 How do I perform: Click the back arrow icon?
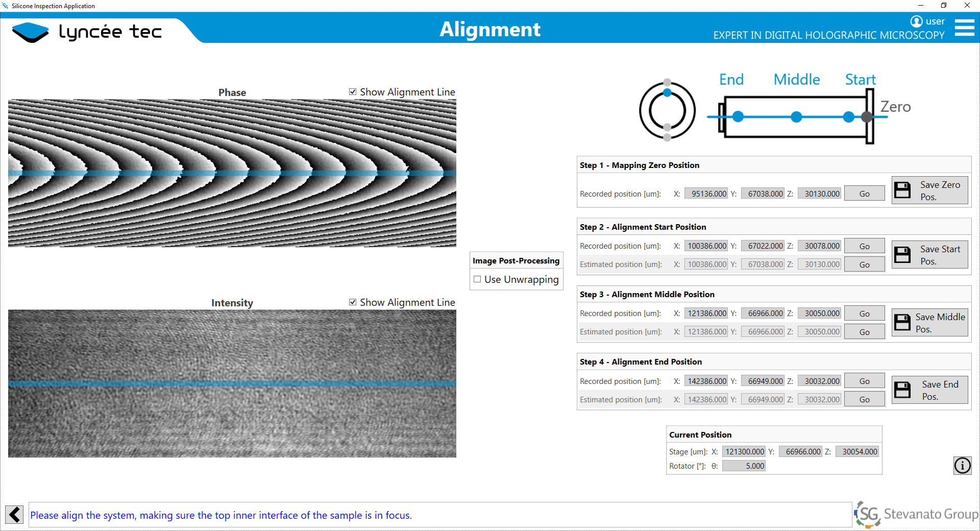click(14, 514)
